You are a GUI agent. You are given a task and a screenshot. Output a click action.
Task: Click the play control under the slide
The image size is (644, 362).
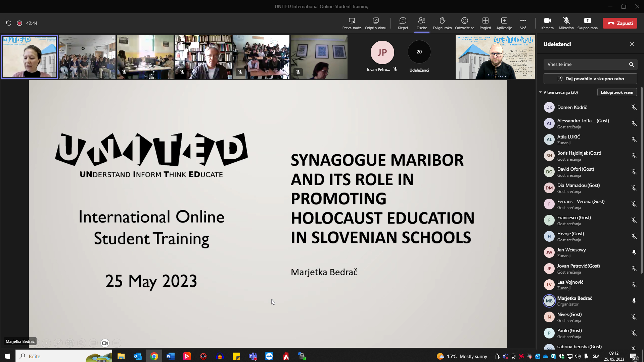coord(46,343)
